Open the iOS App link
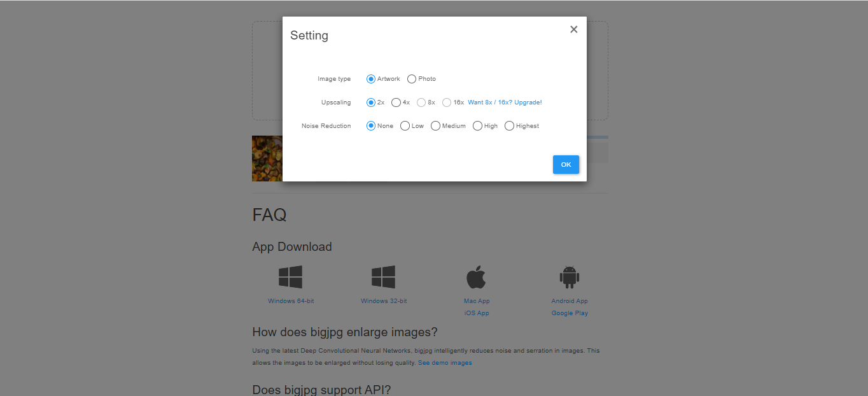The image size is (868, 396). [477, 313]
